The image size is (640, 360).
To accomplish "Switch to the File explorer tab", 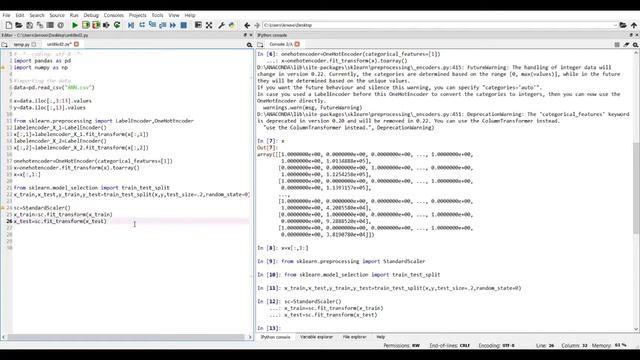I will [354, 337].
